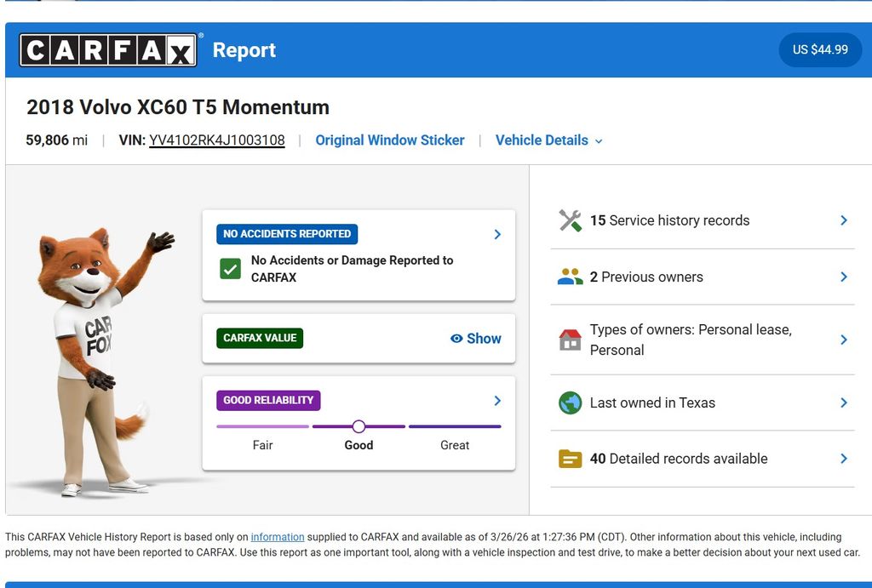Screen dimensions: 872x588
Task: Click the US $44.99 price button
Action: pos(820,50)
